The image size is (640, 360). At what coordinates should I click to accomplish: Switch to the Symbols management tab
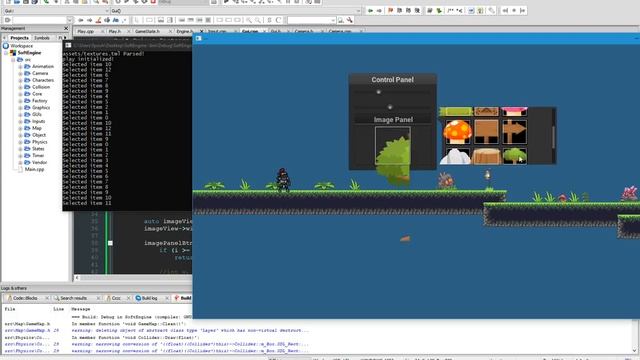42,38
